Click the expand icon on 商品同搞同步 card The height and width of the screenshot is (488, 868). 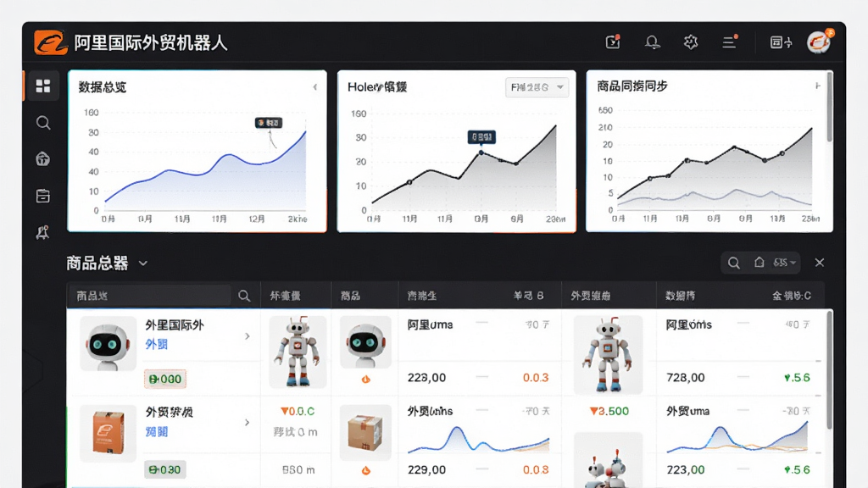click(x=818, y=86)
